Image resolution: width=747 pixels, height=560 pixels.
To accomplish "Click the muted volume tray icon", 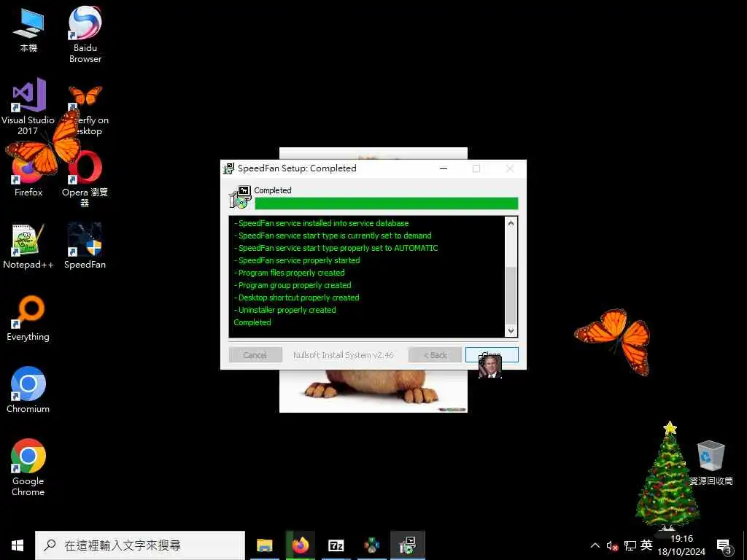I will [x=612, y=545].
